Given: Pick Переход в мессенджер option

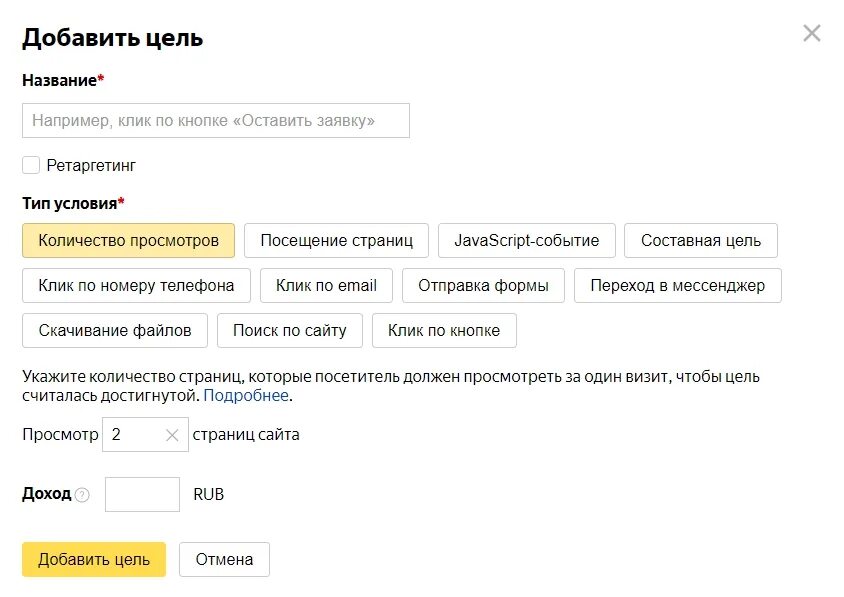Looking at the screenshot, I should tap(677, 286).
